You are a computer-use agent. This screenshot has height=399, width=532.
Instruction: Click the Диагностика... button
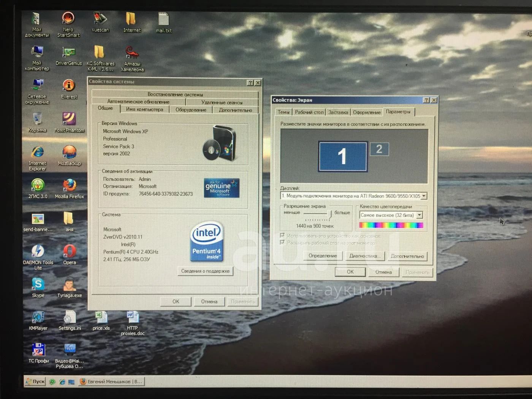click(x=364, y=256)
